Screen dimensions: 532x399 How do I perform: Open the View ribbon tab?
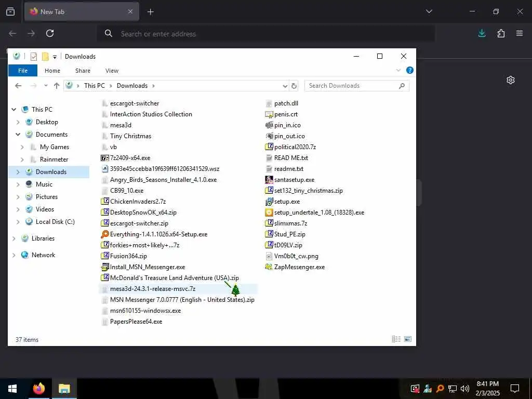[x=112, y=71]
